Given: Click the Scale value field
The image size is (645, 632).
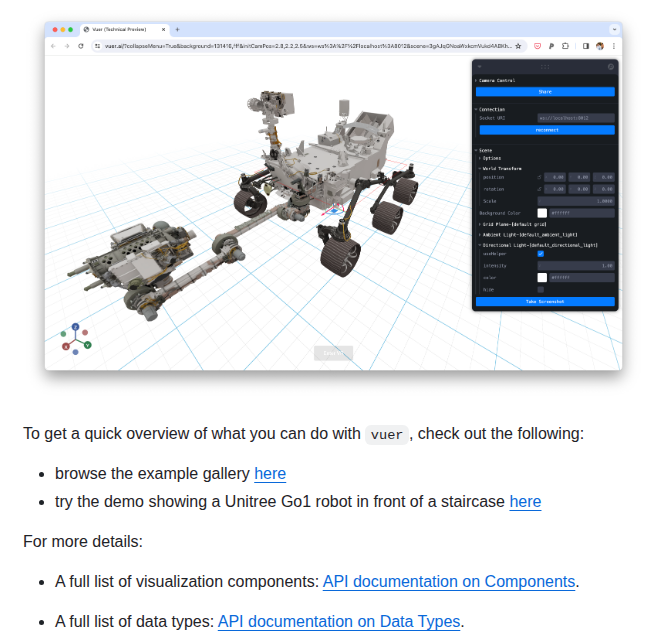Looking at the screenshot, I should pyautogui.click(x=576, y=201).
